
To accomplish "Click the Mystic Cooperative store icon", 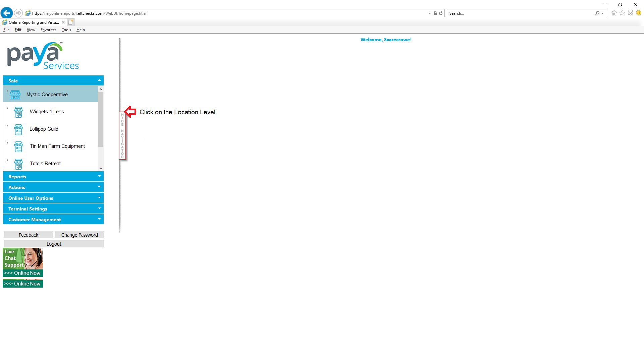I will pyautogui.click(x=15, y=95).
